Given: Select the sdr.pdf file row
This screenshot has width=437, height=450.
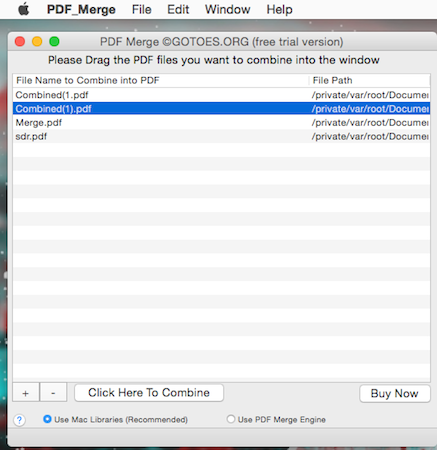Looking at the screenshot, I should tap(221, 136).
